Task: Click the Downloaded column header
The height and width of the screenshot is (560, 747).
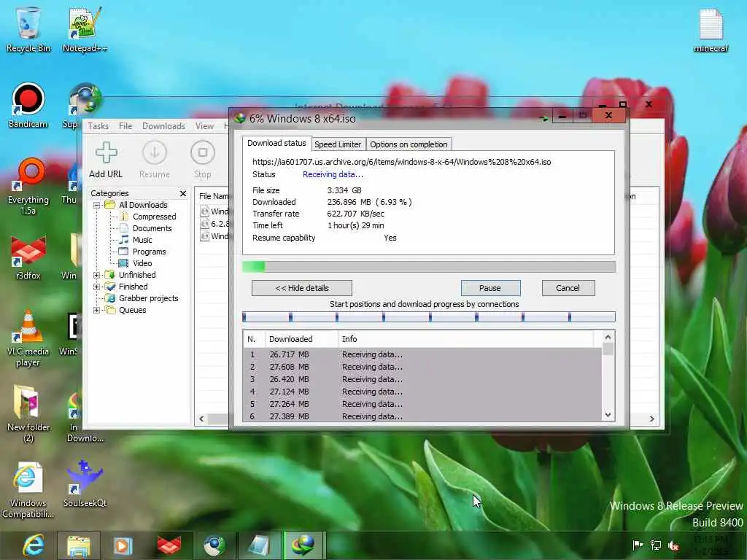Action: click(x=301, y=339)
